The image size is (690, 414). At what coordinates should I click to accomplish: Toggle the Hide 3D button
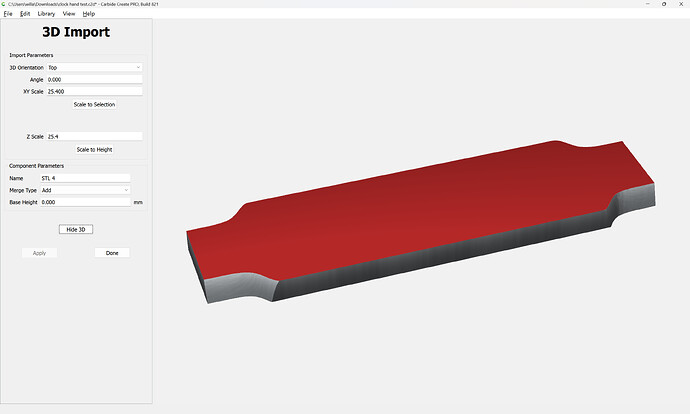75,229
